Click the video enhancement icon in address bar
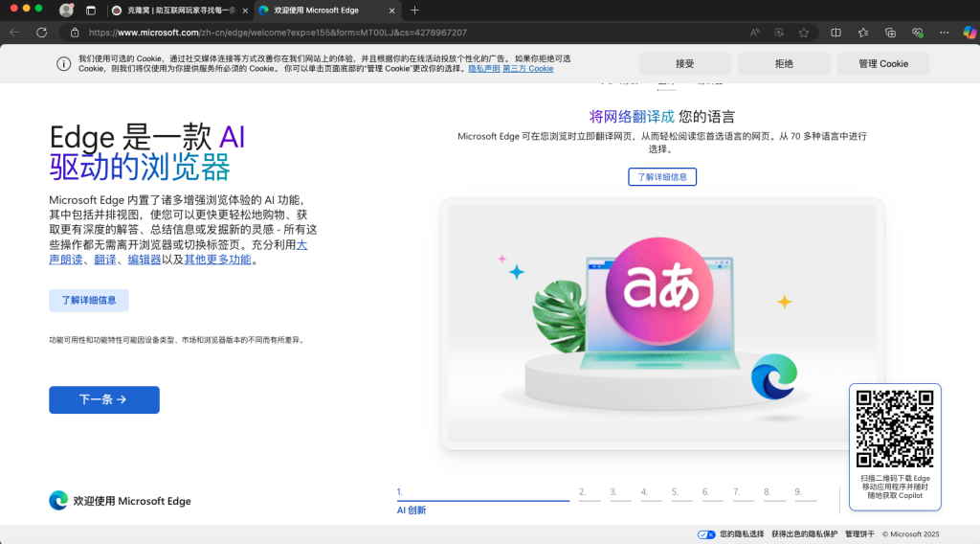This screenshot has width=980, height=544. 779,33
